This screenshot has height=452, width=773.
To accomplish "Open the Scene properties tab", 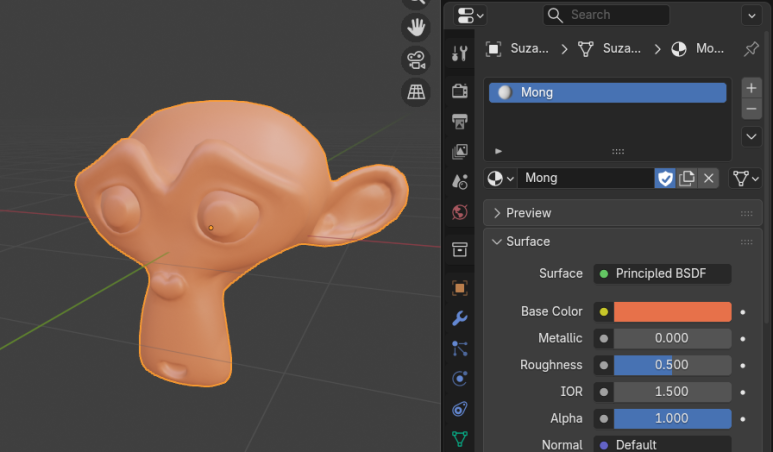I will click(459, 182).
